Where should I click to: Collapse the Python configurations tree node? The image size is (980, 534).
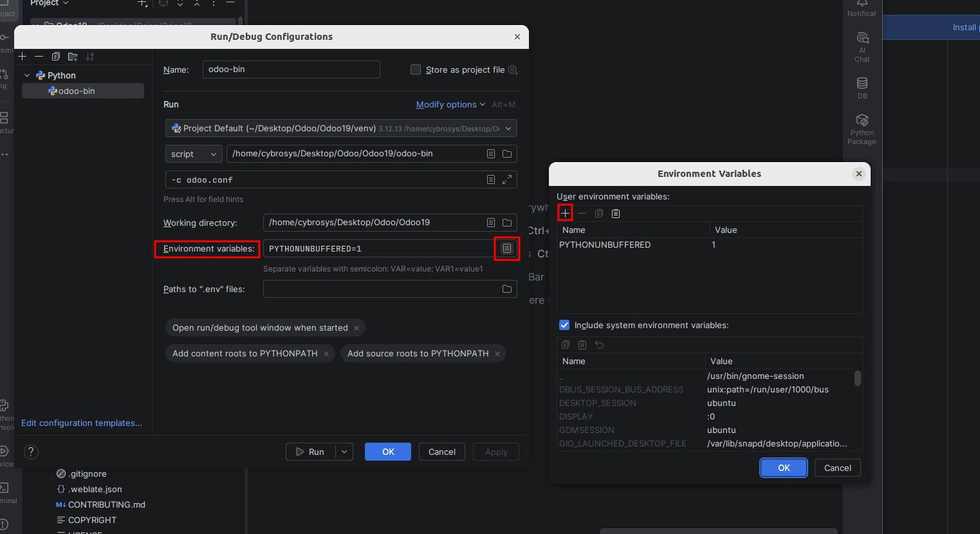coord(27,75)
